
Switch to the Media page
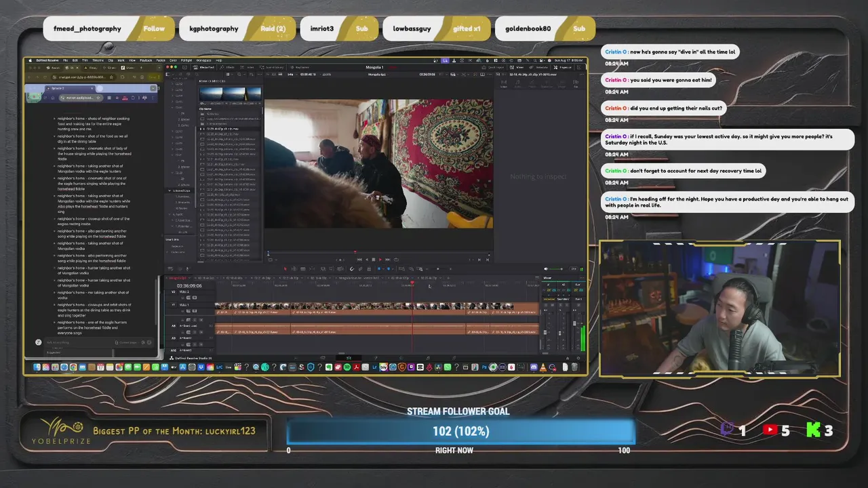[x=296, y=358]
